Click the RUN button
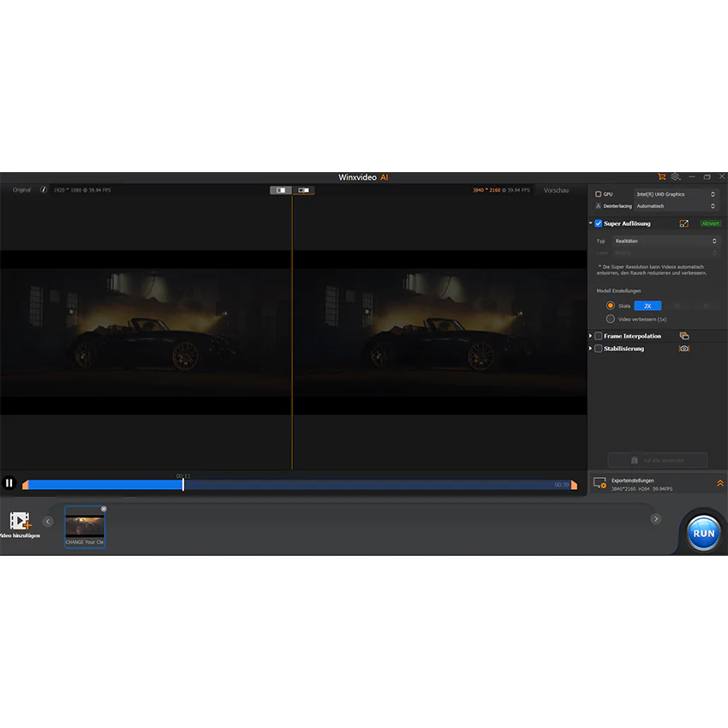The width and height of the screenshot is (728, 728). pos(704,534)
